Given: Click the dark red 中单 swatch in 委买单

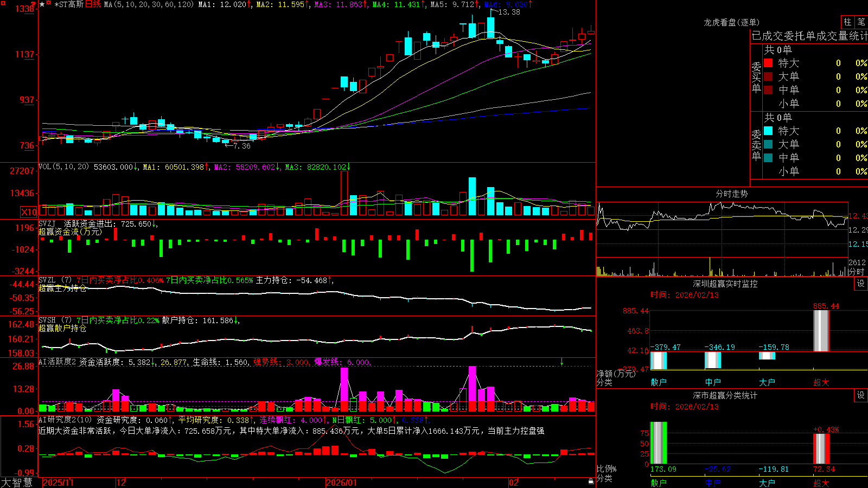Looking at the screenshot, I should 768,90.
